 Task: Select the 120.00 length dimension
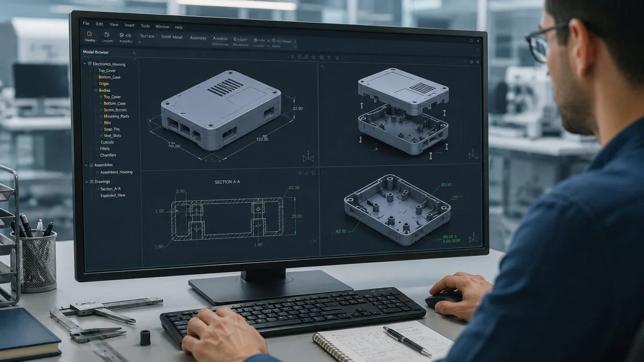tap(262, 139)
